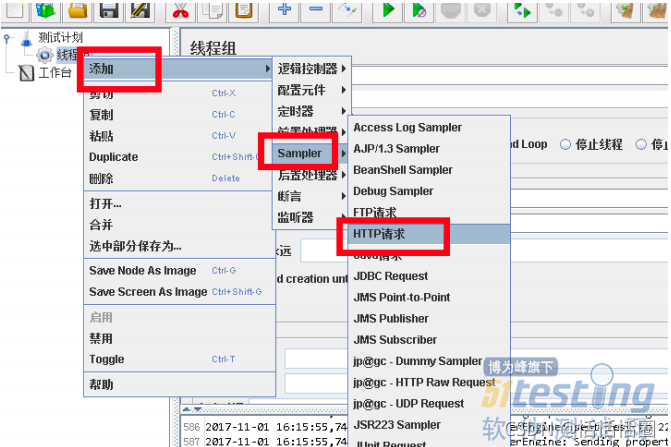Choose 复制 in the context menu
This screenshot has width=671, height=447.
179,115
